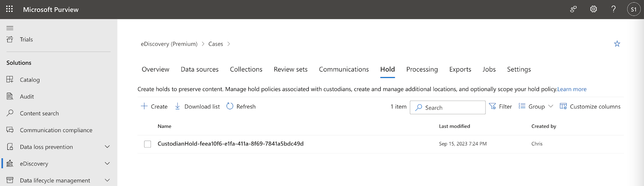644x186 pixels.
Task: Click the Communication compliance icon
Action: coord(10,130)
